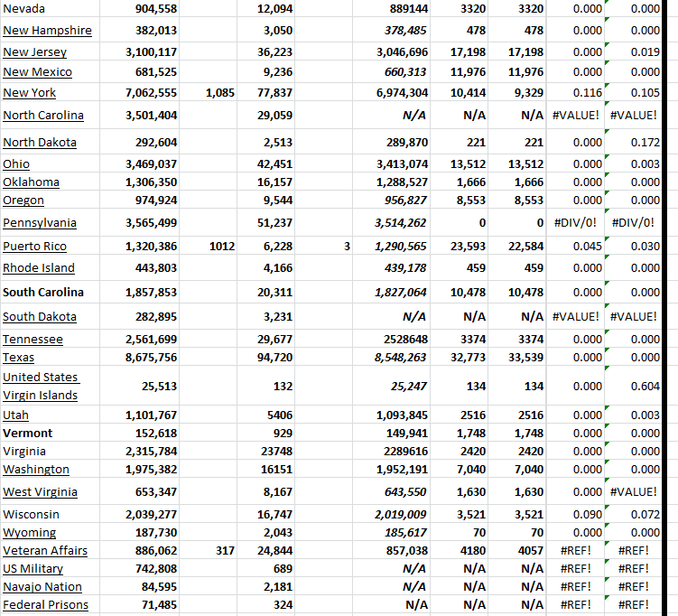The height and width of the screenshot is (616, 678).
Task: Open the United States Virgin Islands link
Action: 41,386
